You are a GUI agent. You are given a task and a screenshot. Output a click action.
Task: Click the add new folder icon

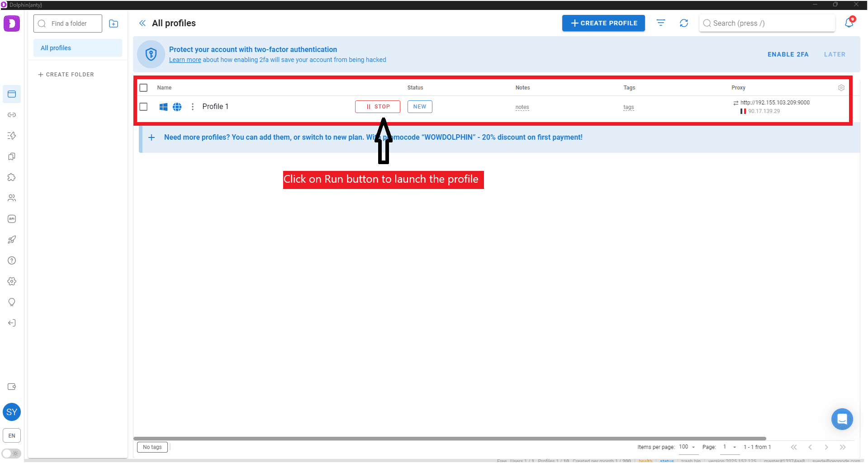point(114,24)
